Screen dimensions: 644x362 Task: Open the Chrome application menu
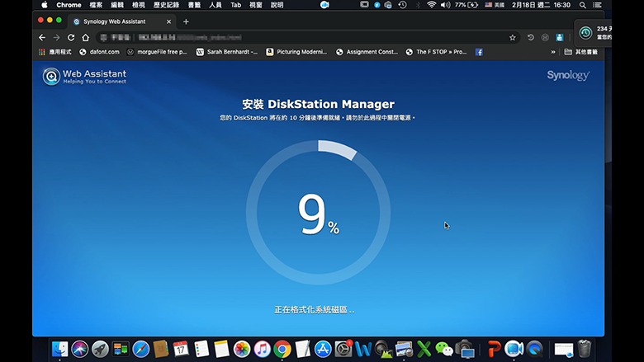(69, 5)
